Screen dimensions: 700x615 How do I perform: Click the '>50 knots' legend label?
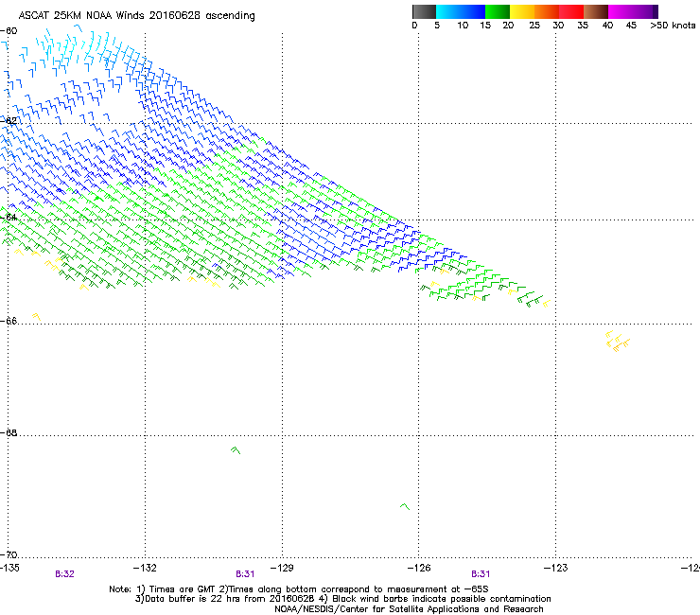pos(673,26)
